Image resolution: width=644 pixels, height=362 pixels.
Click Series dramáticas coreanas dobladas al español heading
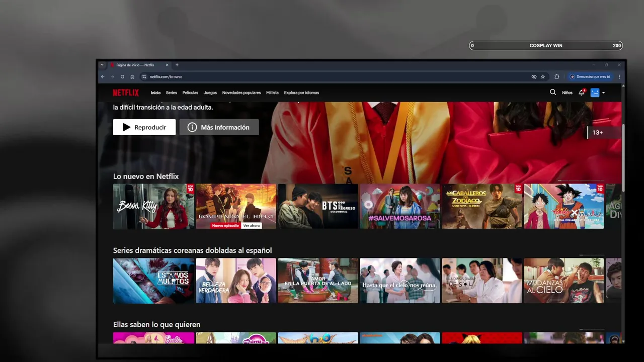192,250
